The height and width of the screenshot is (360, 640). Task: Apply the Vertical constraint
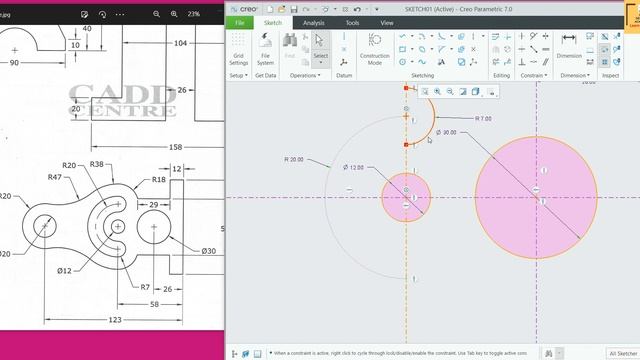tap(522, 36)
